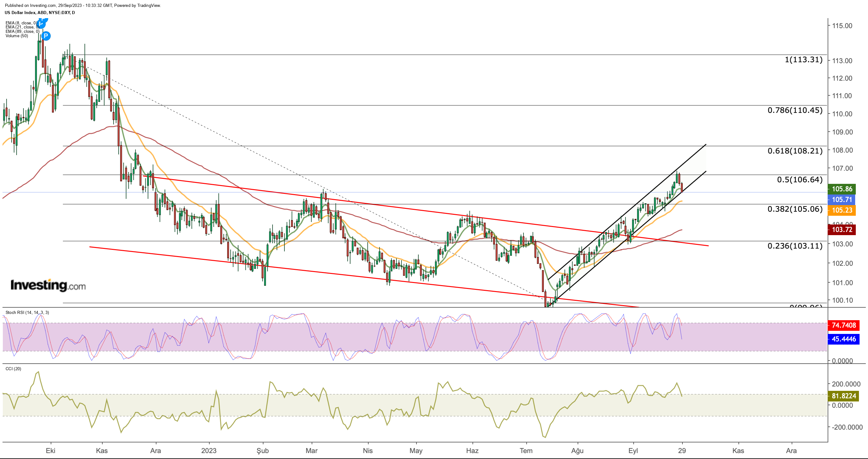Click the blue 105.71 price tag

click(x=841, y=199)
